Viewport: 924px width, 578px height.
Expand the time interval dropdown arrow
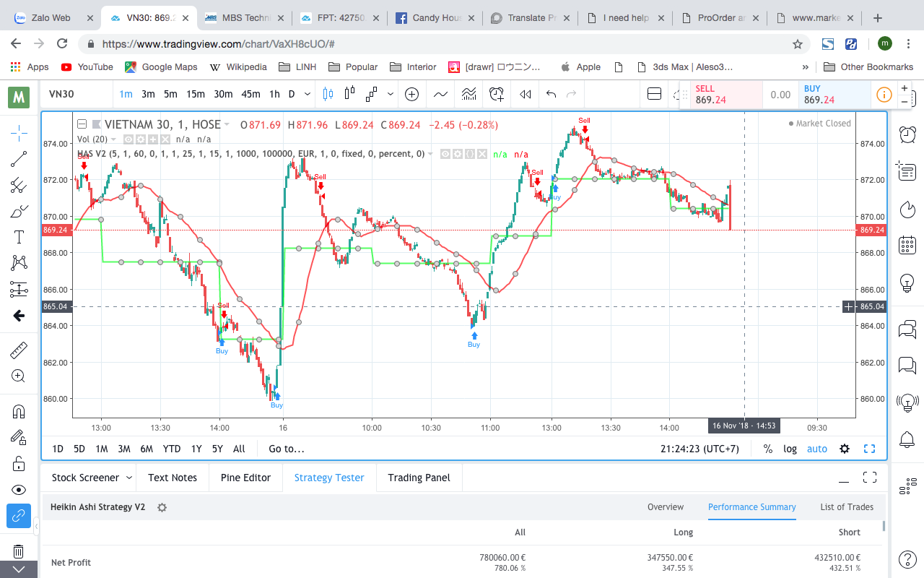(308, 94)
